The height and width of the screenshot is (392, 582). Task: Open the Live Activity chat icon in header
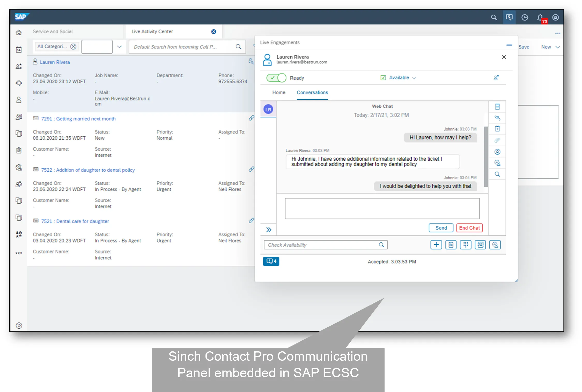point(509,17)
